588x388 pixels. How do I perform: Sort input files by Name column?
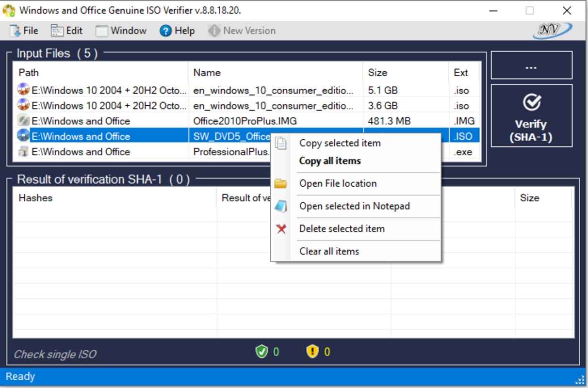pos(275,73)
